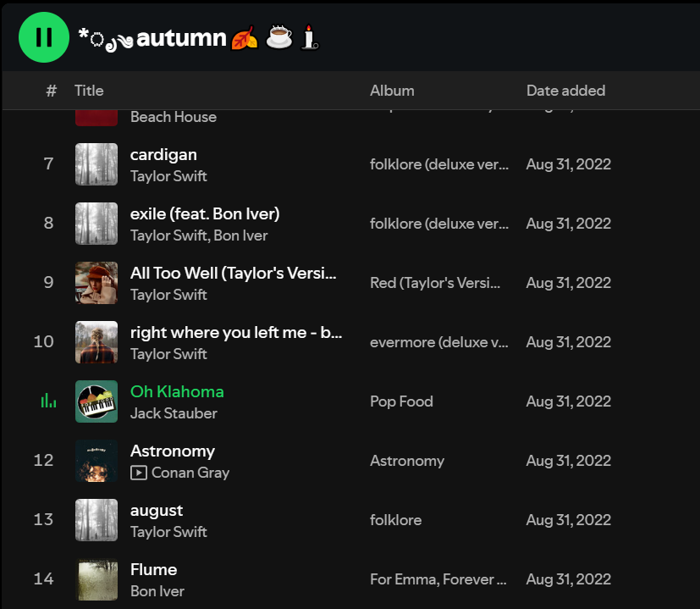The height and width of the screenshot is (609, 700).
Task: Open the exile (feat. Bon Iver) song title
Action: [205, 214]
